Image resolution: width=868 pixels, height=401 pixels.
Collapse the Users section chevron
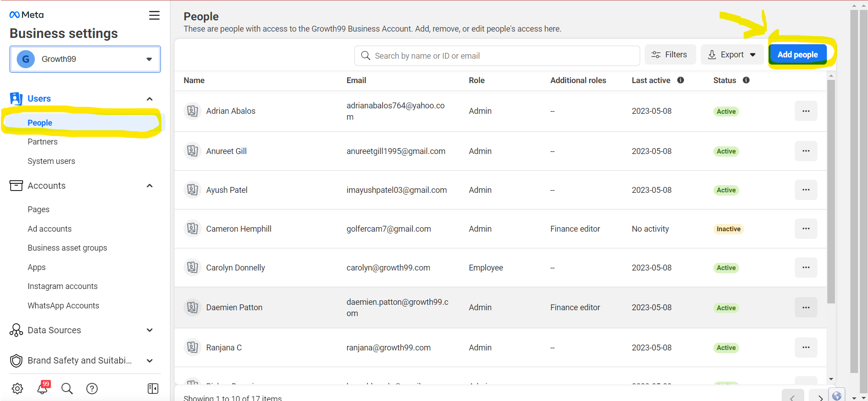150,99
